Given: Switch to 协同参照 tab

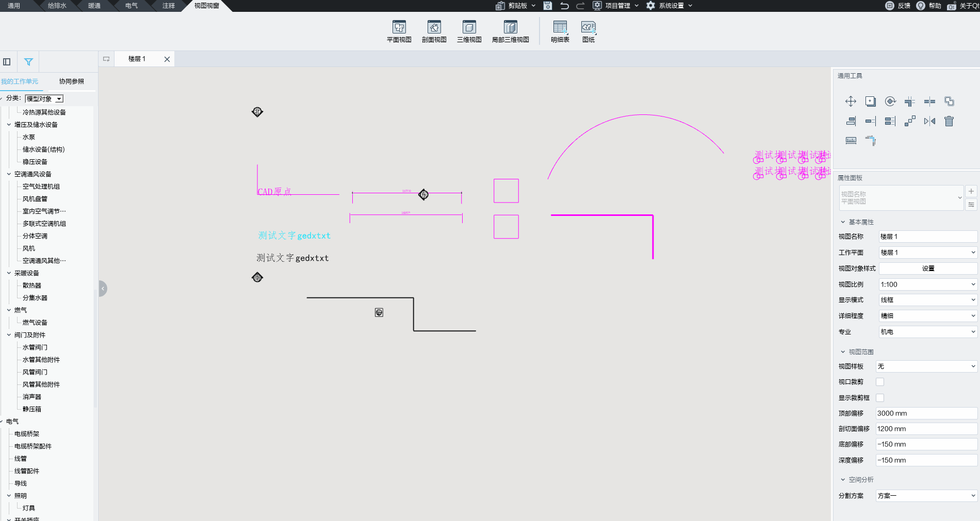Looking at the screenshot, I should [x=71, y=81].
